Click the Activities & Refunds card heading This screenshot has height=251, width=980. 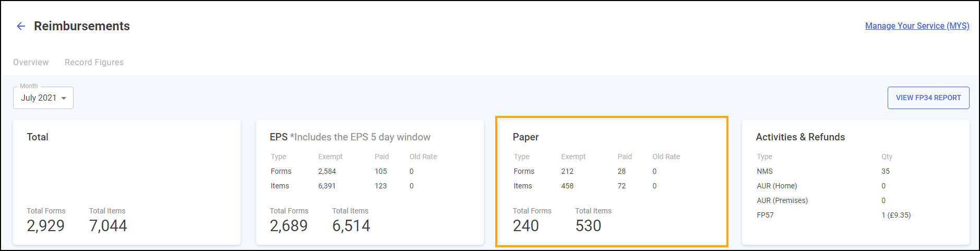pyautogui.click(x=800, y=137)
